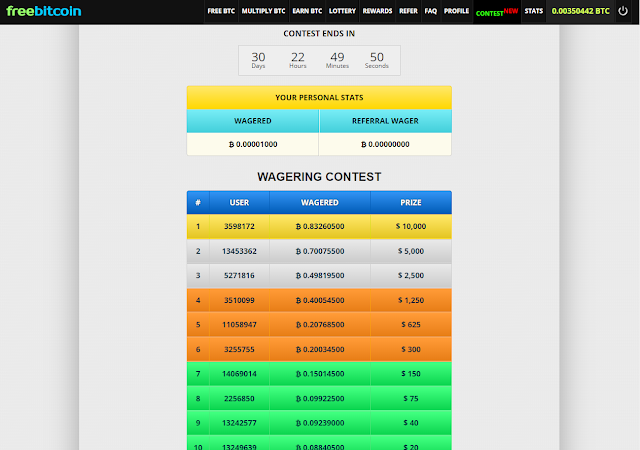The image size is (640, 450).
Task: Click wagered amount 0.49819500
Action: point(320,275)
